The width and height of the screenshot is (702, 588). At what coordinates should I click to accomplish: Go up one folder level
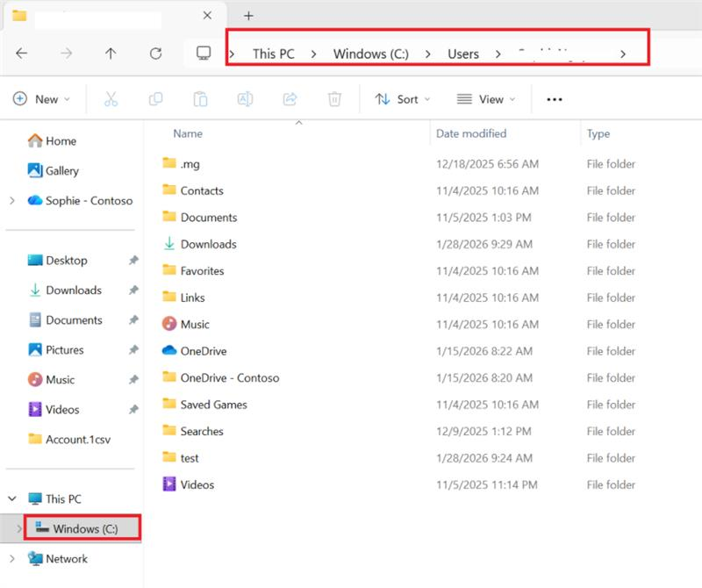111,54
